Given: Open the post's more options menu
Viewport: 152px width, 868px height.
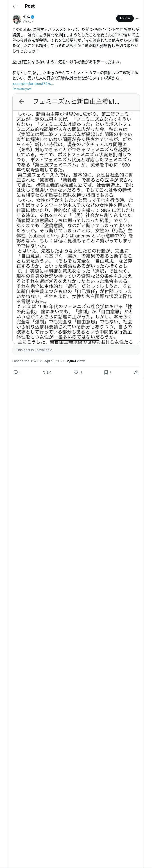Looking at the screenshot, I should [138, 18].
